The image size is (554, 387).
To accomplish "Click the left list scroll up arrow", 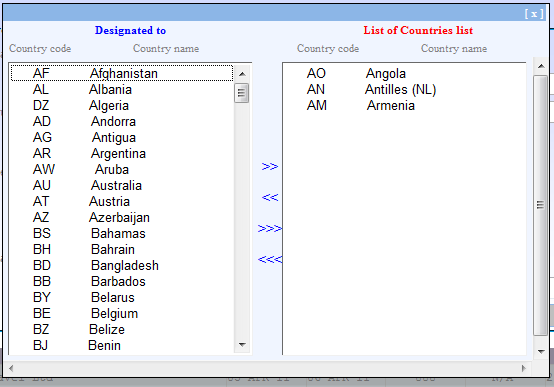I will 242,74.
